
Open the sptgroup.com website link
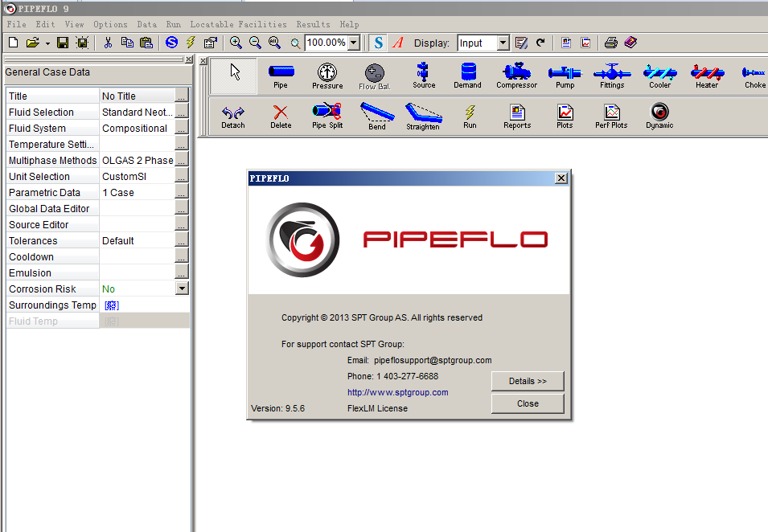[398, 392]
